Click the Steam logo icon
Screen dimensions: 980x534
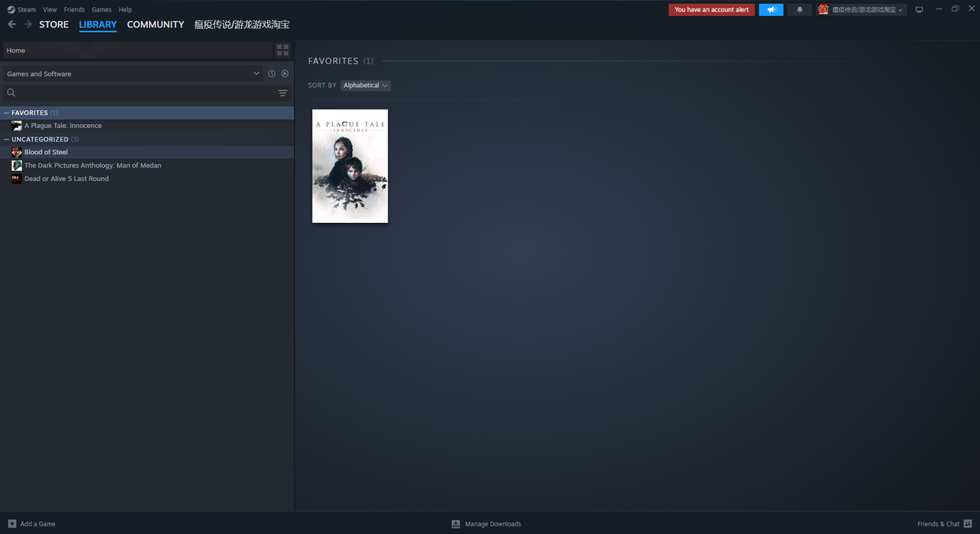[11, 10]
